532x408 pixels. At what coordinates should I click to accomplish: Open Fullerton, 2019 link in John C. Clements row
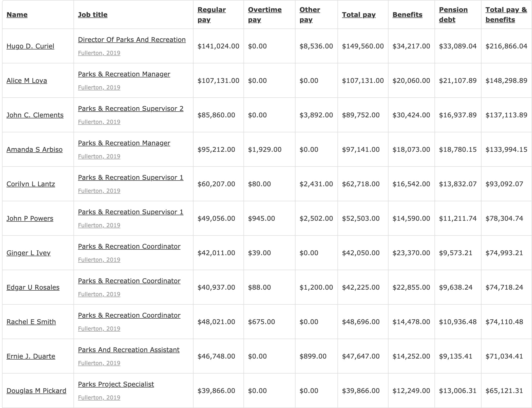pos(99,122)
